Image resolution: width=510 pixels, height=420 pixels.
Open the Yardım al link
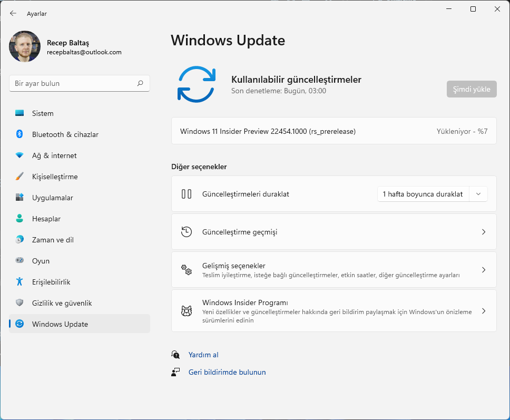click(x=203, y=355)
